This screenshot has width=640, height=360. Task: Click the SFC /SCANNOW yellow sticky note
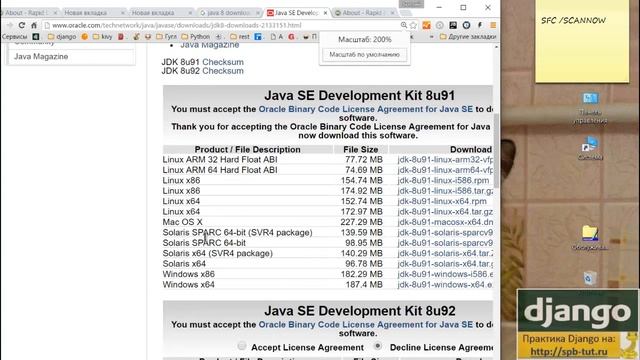click(582, 41)
